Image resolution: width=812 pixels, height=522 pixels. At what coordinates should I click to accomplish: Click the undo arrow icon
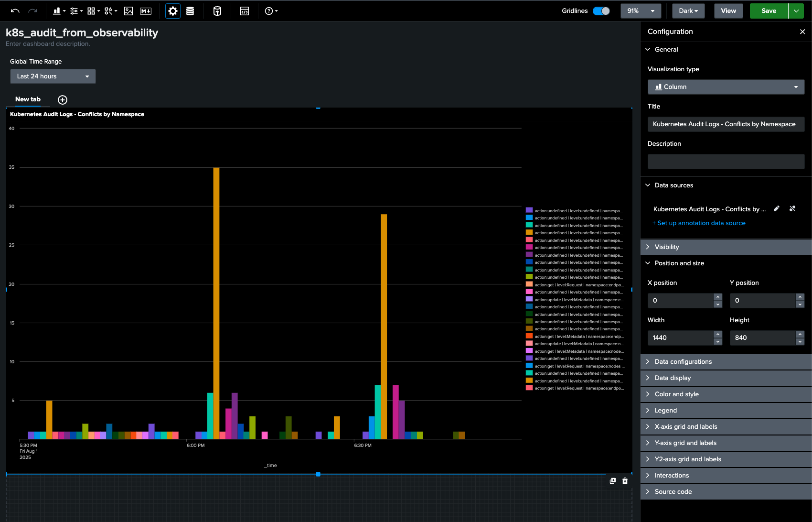pyautogui.click(x=14, y=11)
